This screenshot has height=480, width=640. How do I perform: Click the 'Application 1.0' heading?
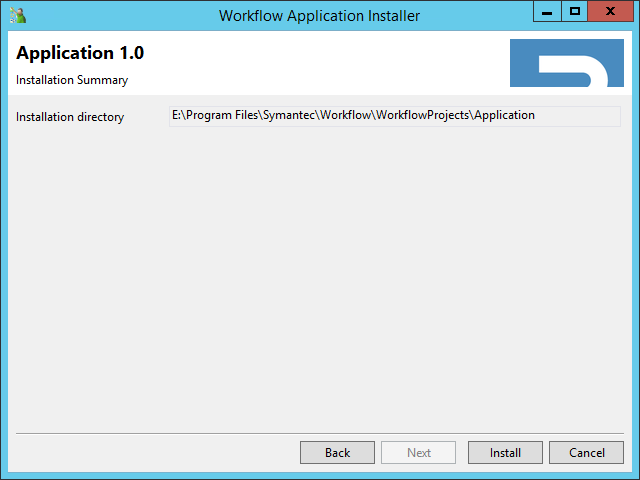80,53
